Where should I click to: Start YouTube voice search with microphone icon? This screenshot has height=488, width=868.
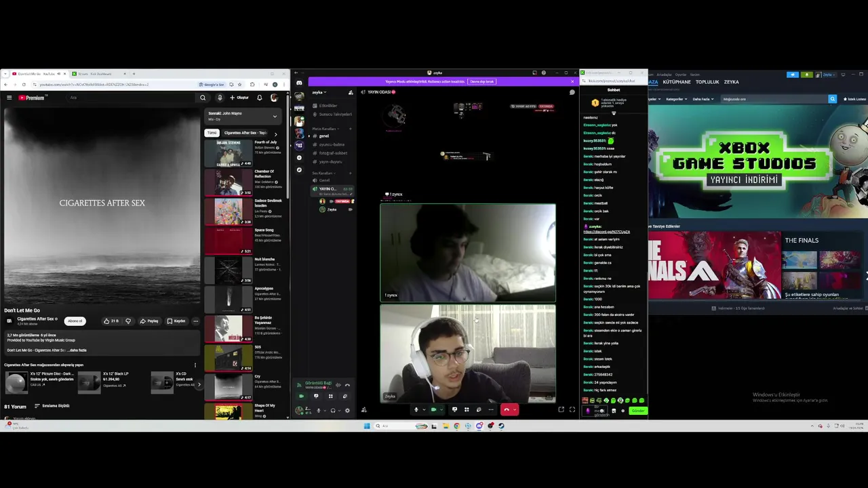pyautogui.click(x=219, y=98)
